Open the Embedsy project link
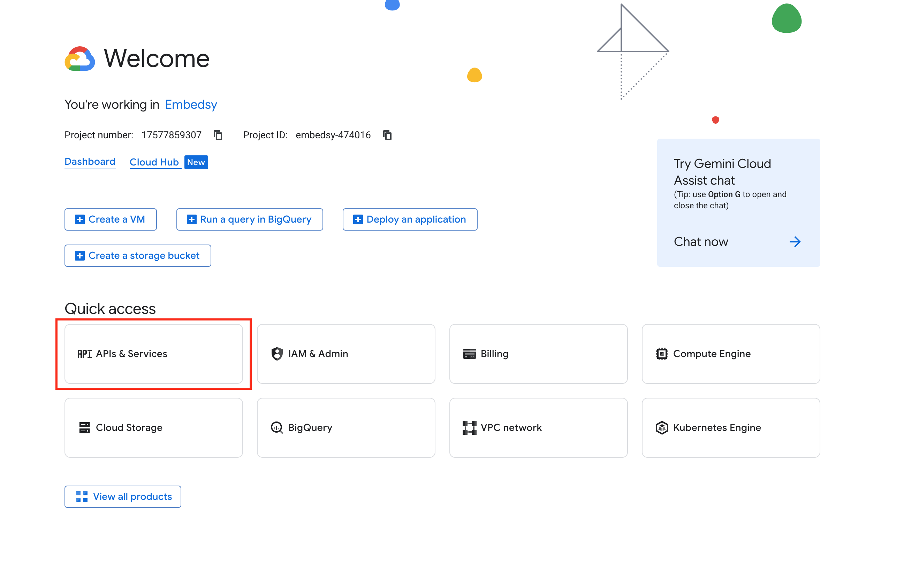The image size is (919, 588). click(191, 104)
